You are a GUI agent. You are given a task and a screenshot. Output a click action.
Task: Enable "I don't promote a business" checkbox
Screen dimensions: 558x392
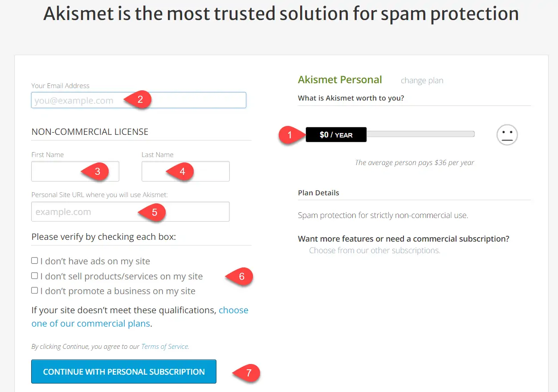(x=35, y=291)
